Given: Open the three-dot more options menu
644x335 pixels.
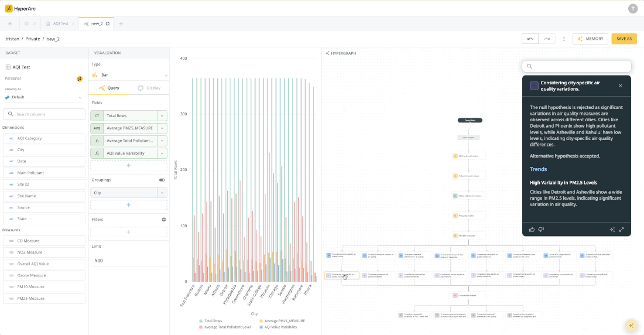Looking at the screenshot, I should (x=564, y=39).
